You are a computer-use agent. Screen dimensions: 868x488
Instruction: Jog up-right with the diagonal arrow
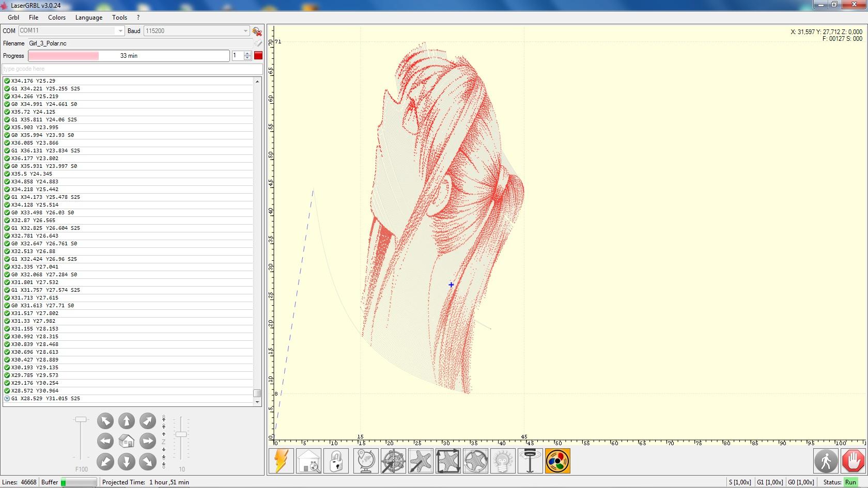(148, 421)
